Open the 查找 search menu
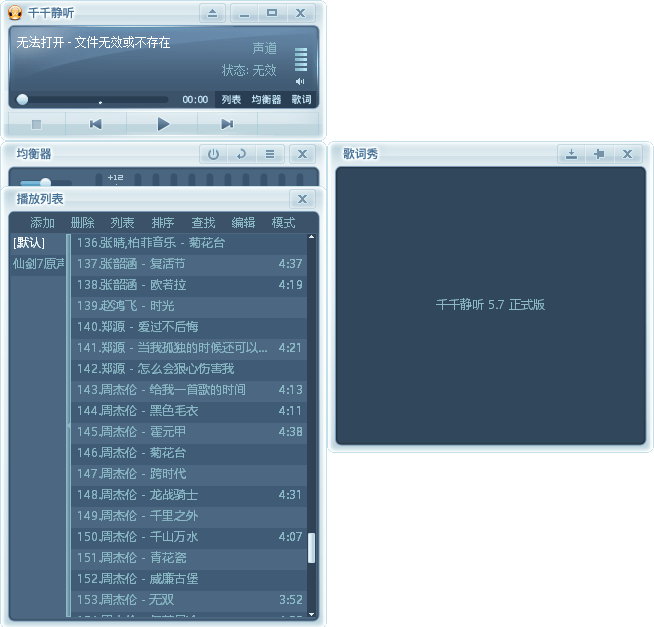 tap(203, 223)
